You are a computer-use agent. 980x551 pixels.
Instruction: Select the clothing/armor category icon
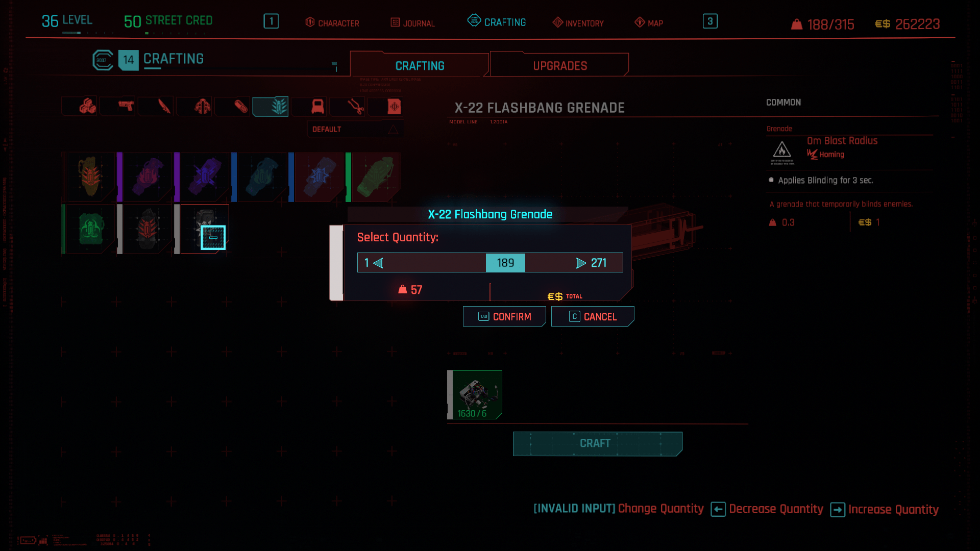(x=202, y=106)
